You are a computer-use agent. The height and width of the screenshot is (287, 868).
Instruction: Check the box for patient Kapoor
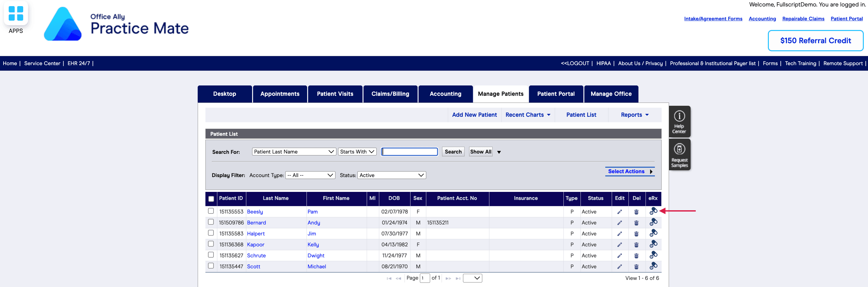coord(211,244)
